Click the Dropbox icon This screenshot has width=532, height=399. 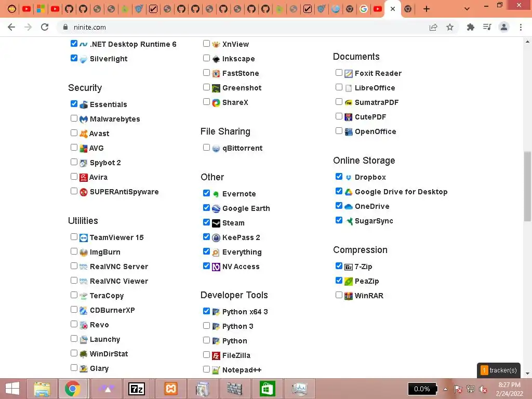349,177
